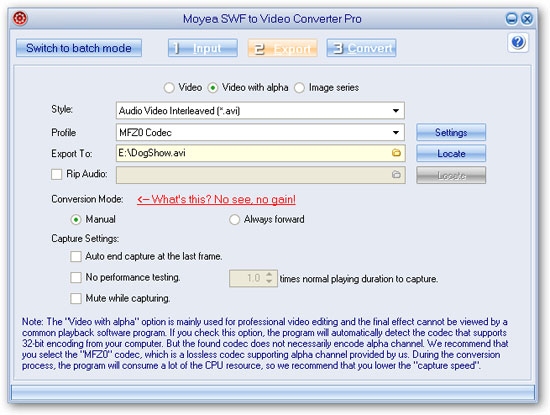Minimize the converter window

click(511, 19)
